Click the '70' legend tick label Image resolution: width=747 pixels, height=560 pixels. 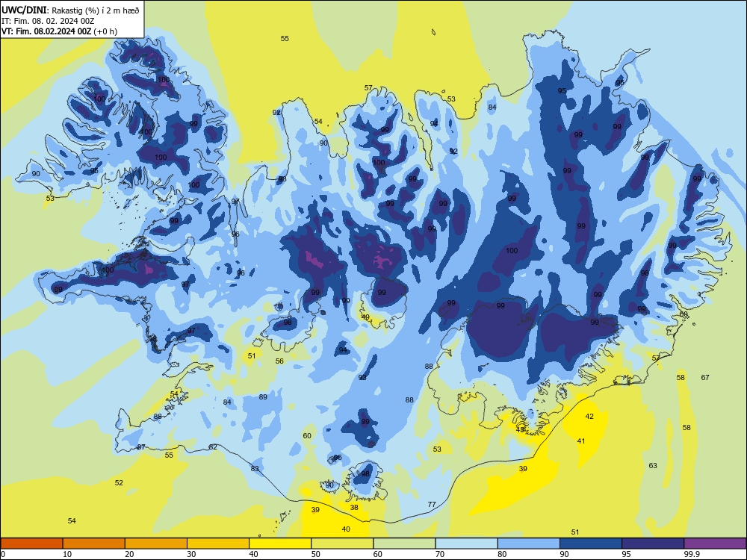pyautogui.click(x=440, y=554)
